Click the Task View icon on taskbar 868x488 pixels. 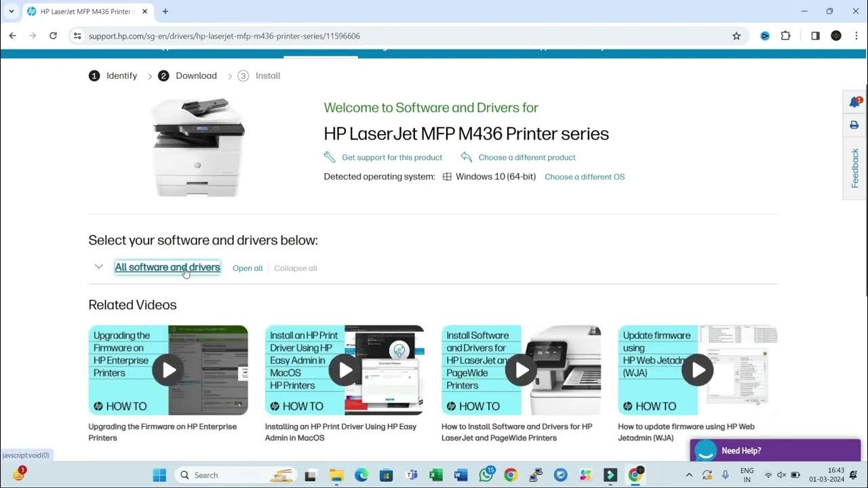[311, 475]
